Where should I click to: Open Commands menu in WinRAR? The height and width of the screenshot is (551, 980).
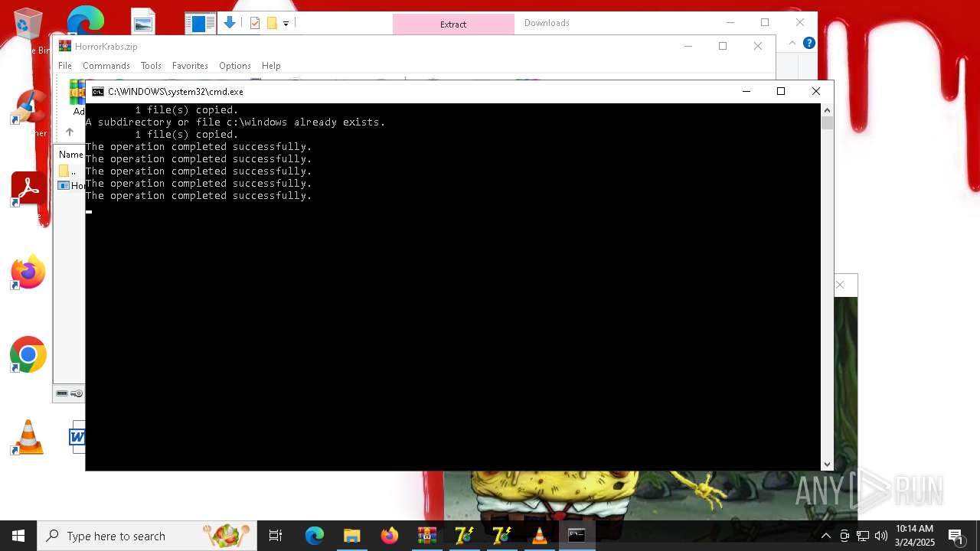click(x=106, y=66)
